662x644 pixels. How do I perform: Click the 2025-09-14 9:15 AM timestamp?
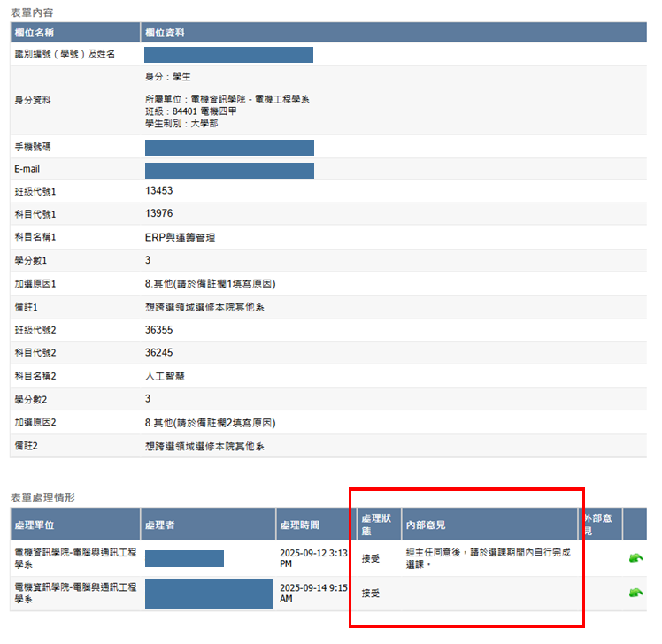pyautogui.click(x=315, y=593)
